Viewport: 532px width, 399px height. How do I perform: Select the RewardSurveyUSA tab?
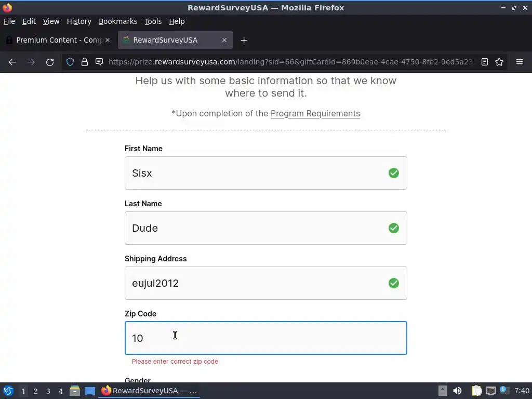[175, 40]
